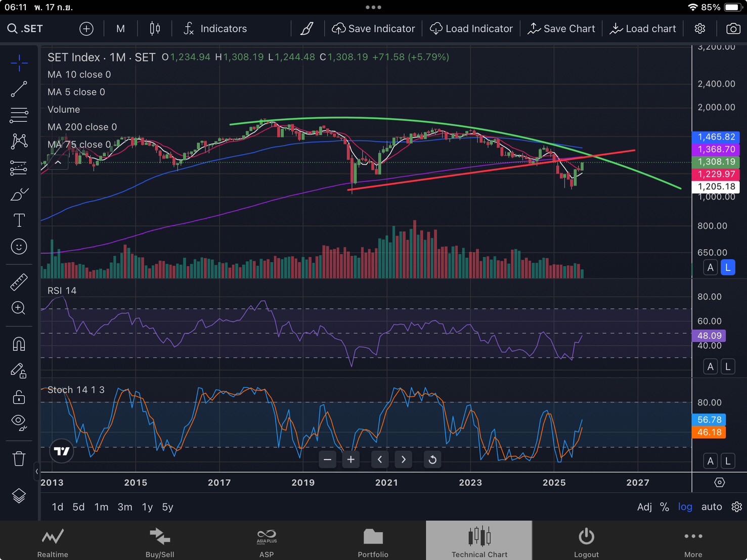
Task: Toggle auto scale A on Stoch pane
Action: 711,461
